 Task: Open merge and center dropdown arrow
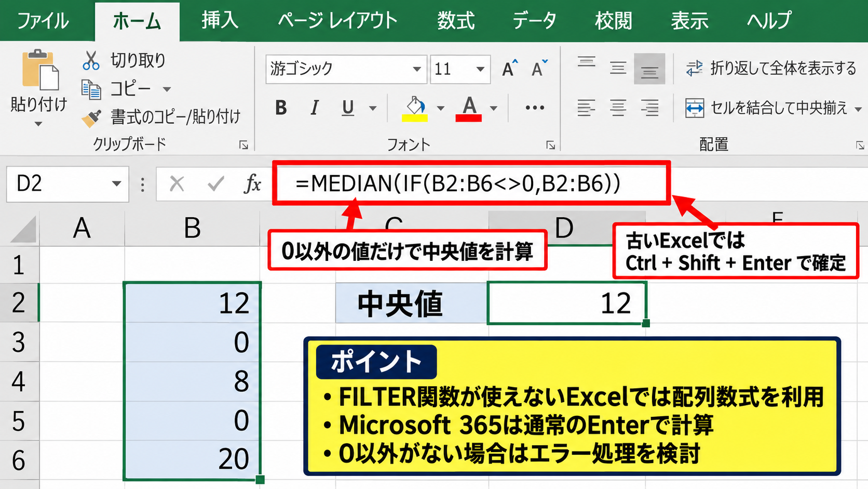tap(858, 109)
